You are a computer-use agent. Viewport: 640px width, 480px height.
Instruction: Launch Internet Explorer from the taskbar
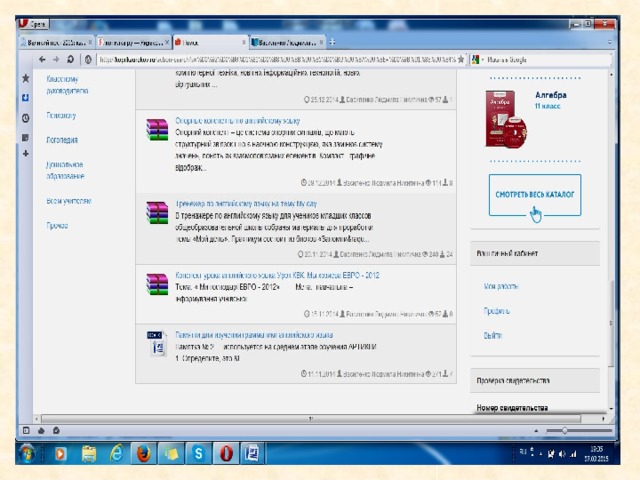pos(116,453)
